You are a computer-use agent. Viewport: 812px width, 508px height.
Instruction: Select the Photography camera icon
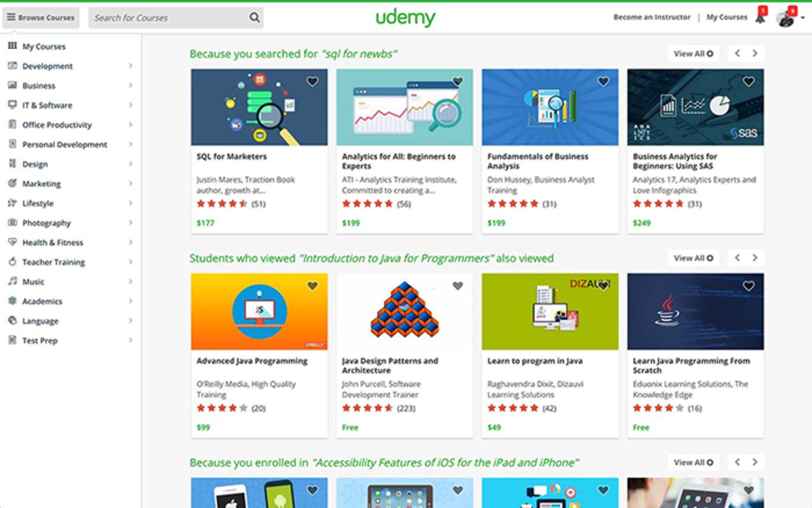point(13,223)
